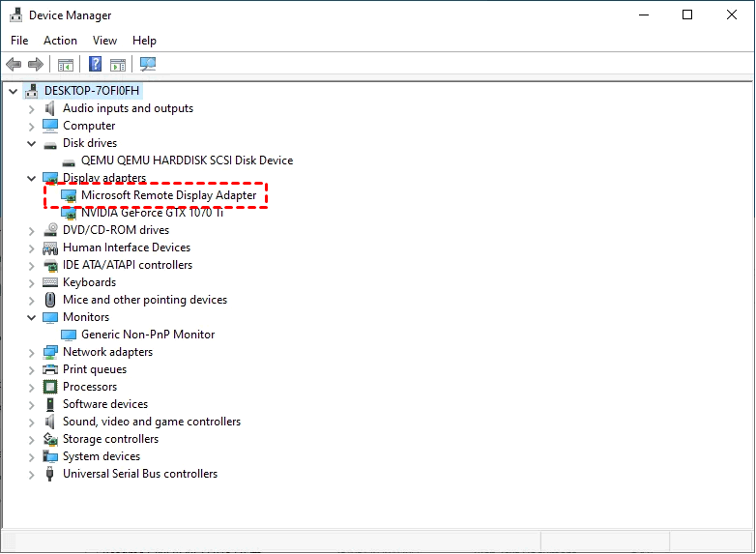Expand the DVD/CD-ROM drives category

pyautogui.click(x=31, y=231)
